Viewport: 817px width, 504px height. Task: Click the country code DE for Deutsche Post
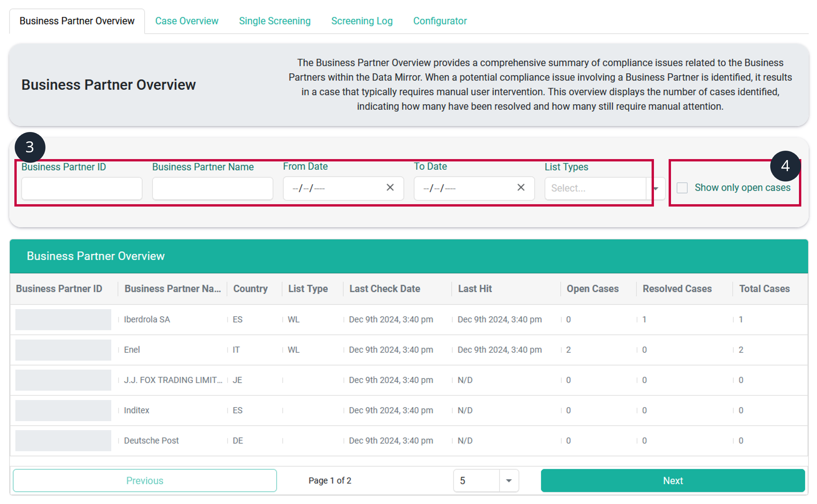[238, 441]
